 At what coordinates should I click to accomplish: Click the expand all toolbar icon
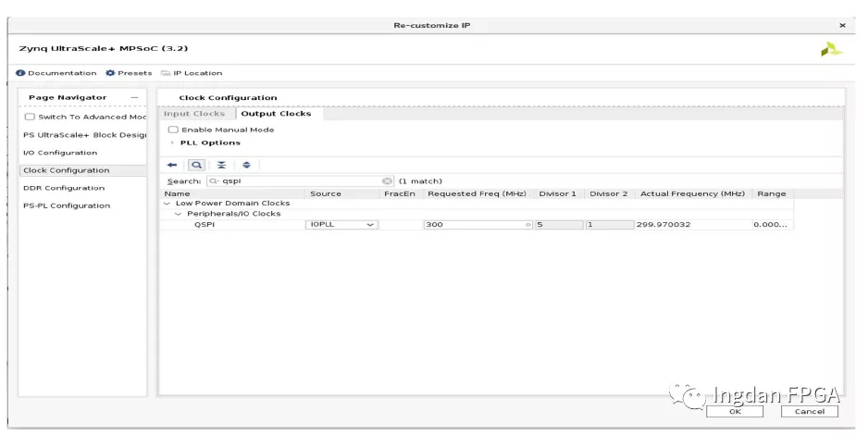pyautogui.click(x=246, y=165)
